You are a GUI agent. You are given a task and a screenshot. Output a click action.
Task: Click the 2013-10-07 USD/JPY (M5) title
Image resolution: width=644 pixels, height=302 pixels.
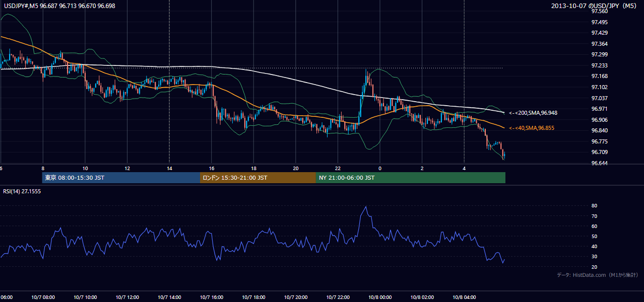595,6
